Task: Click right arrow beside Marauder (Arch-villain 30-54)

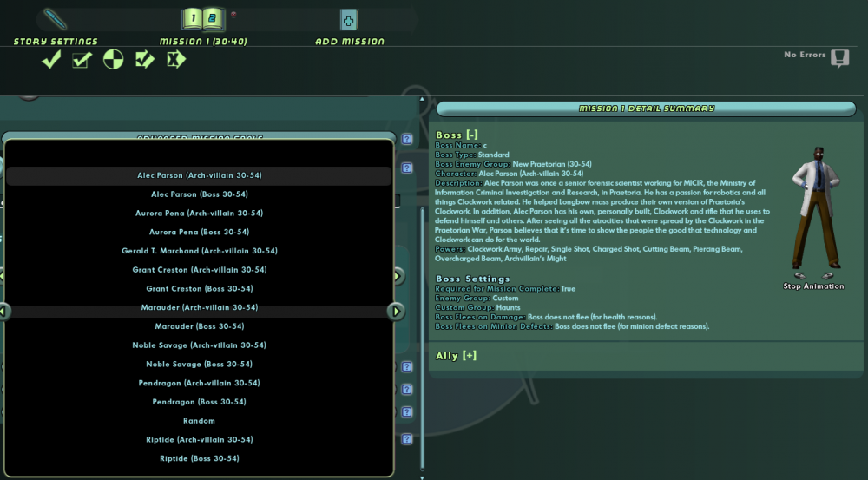Action: pyautogui.click(x=397, y=311)
